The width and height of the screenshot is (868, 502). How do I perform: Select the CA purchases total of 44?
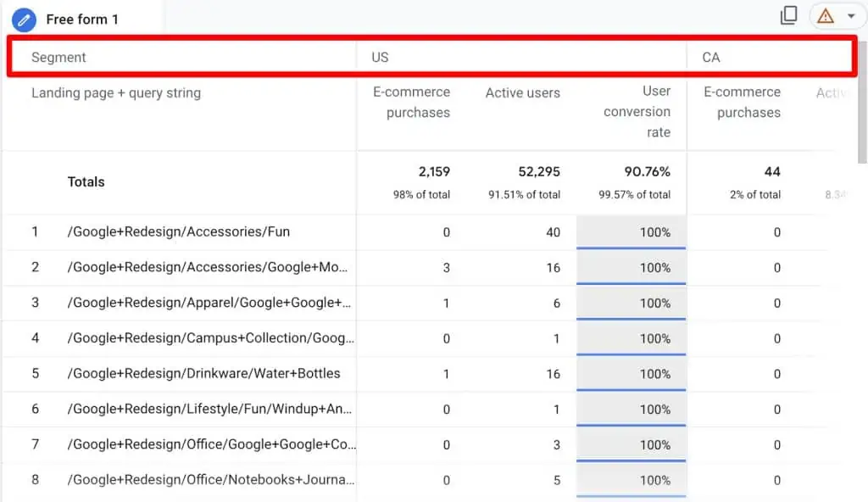tap(771, 171)
